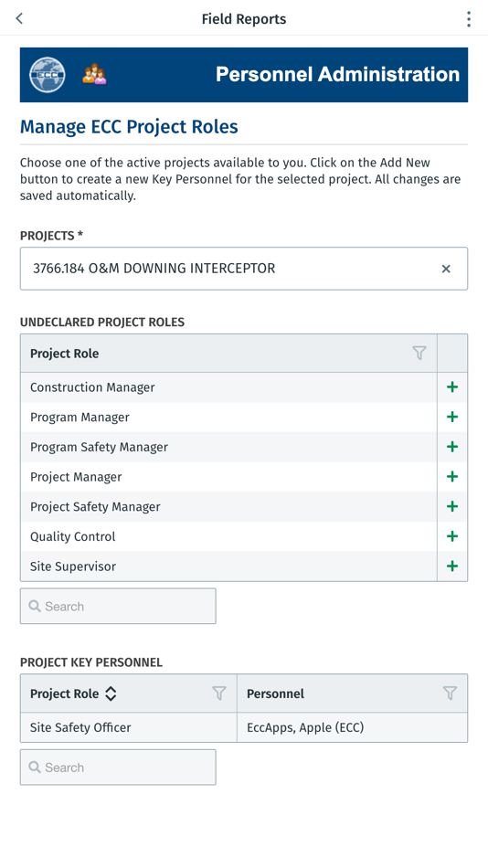Add Project Safety Manager role with plus
488x868 pixels.
click(x=452, y=506)
